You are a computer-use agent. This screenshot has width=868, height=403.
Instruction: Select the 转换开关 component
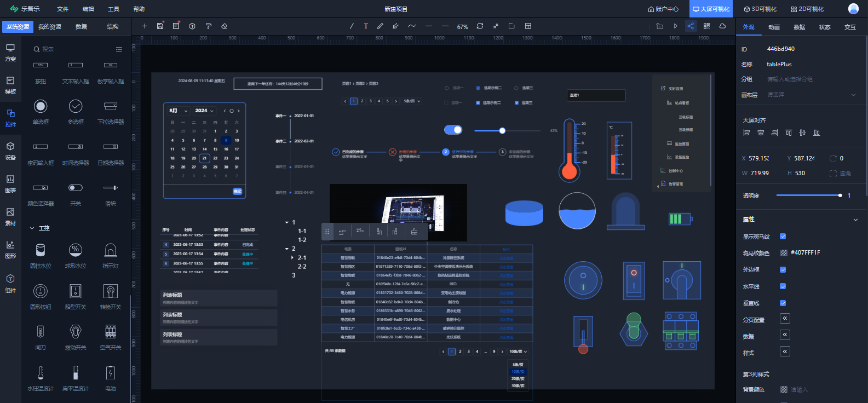(x=111, y=296)
